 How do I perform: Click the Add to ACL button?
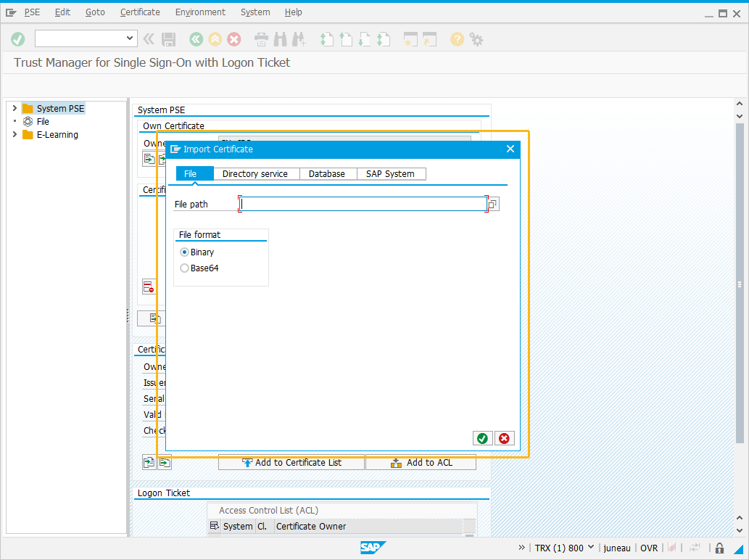tap(421, 463)
